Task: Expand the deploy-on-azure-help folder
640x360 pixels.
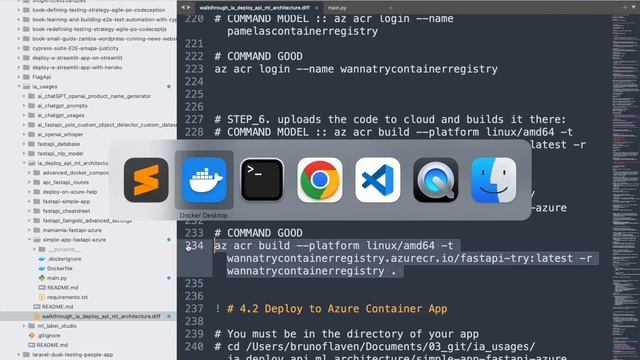Action: tap(29, 192)
